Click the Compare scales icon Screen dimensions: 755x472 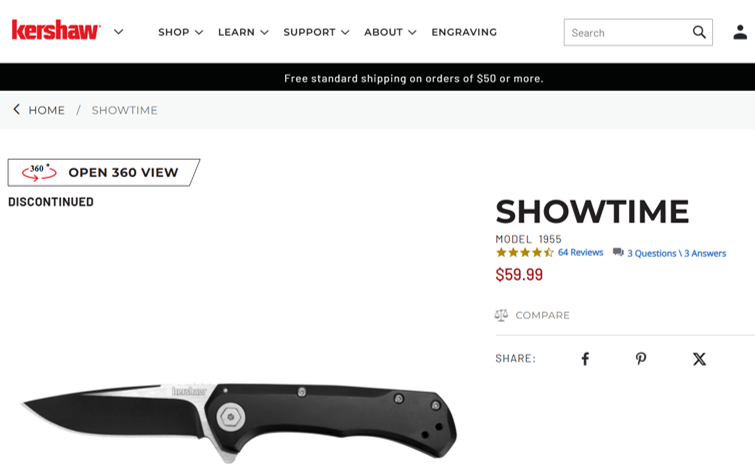click(501, 315)
